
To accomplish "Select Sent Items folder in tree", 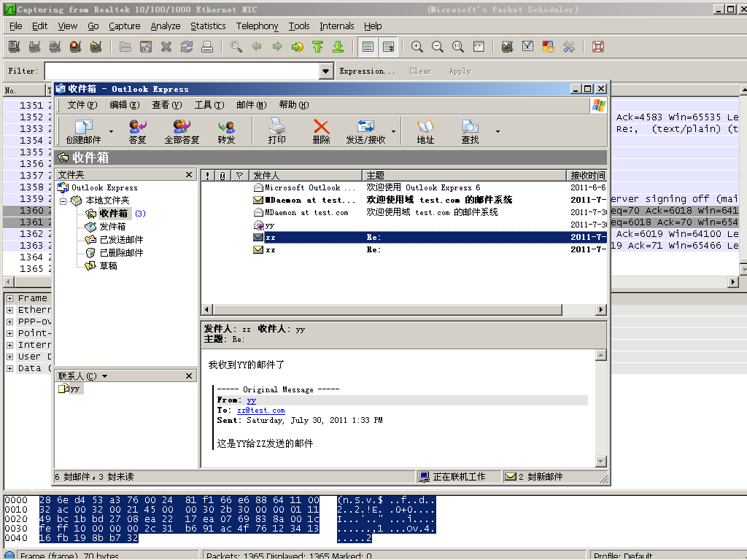I will point(115,239).
